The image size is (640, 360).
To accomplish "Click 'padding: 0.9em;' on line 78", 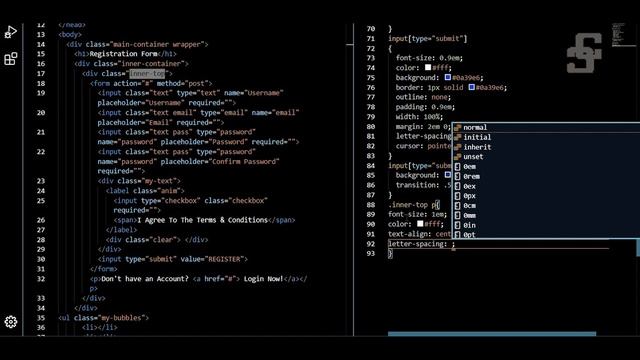I will [x=425, y=107].
